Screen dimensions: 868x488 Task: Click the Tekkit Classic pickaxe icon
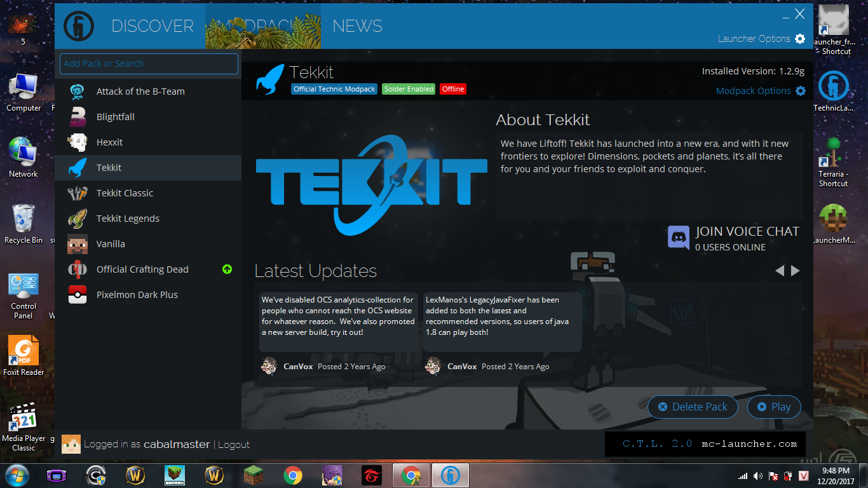point(77,193)
